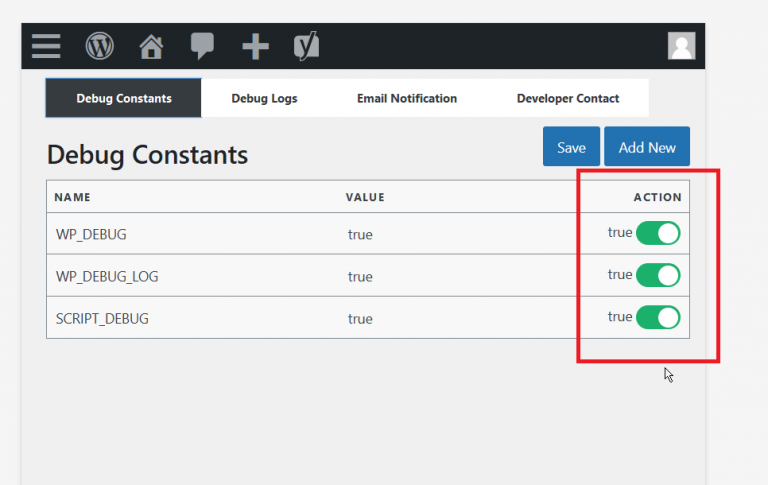The height and width of the screenshot is (485, 768).
Task: Click the true value for WP_DEBUG
Action: (x=360, y=235)
